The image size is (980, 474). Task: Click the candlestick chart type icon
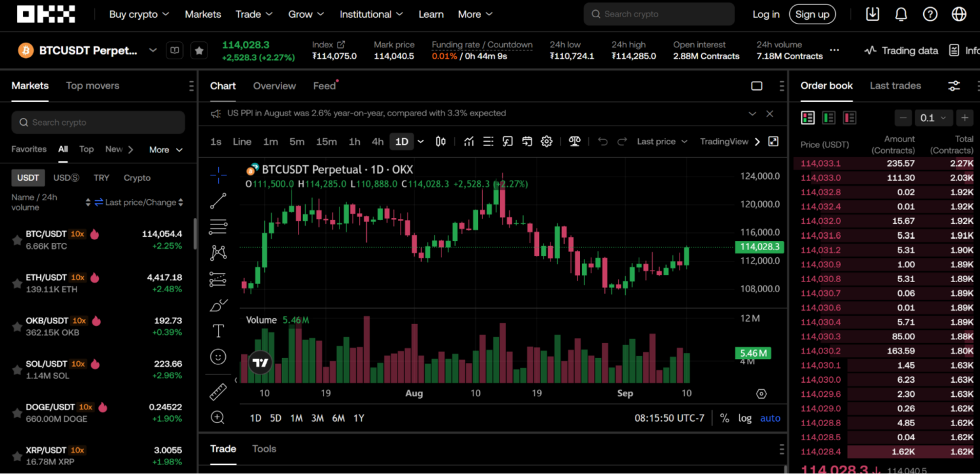click(440, 142)
